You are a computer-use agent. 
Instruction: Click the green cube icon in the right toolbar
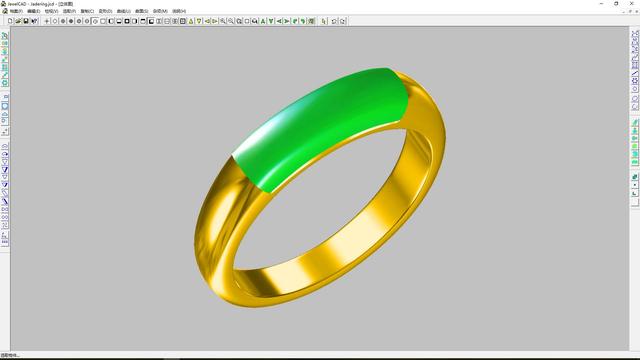coord(635,177)
